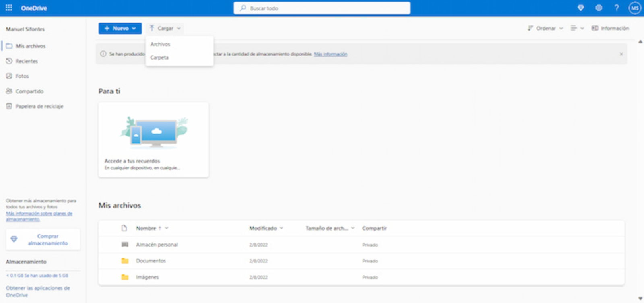Viewport: 644px width, 303px height.
Task: Click the Fotos picture icon
Action: 9,76
